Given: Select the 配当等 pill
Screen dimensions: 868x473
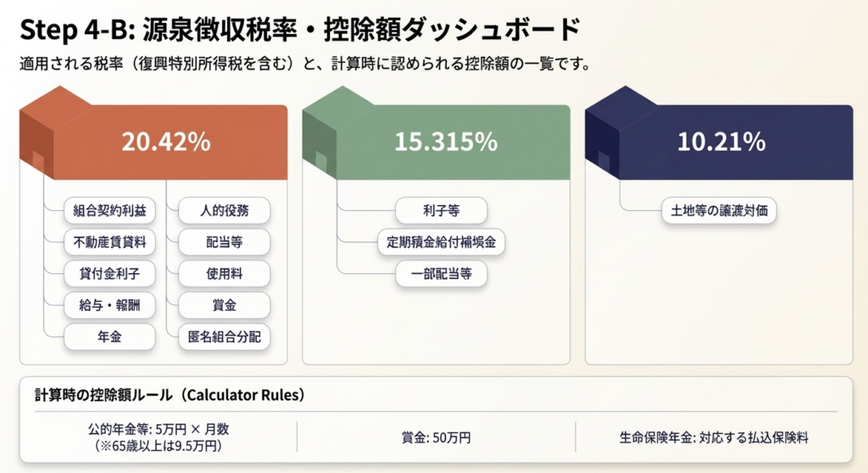Looking at the screenshot, I should (224, 242).
